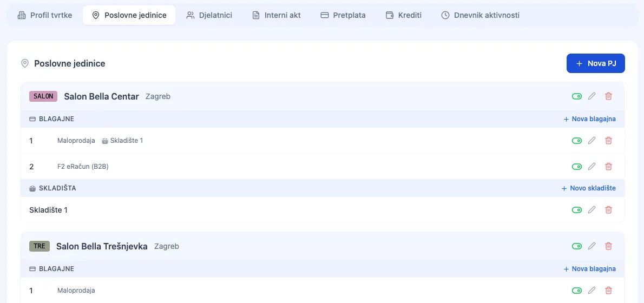Click the Nova PJ button
Image resolution: width=644 pixels, height=303 pixels.
(x=595, y=63)
